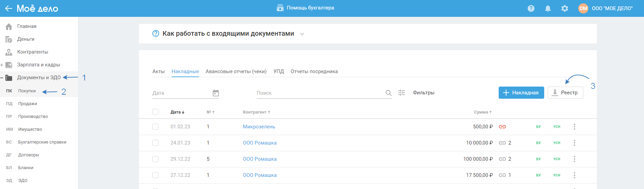Switch to the Акты tab
The height and width of the screenshot is (189, 644).
[x=158, y=71]
